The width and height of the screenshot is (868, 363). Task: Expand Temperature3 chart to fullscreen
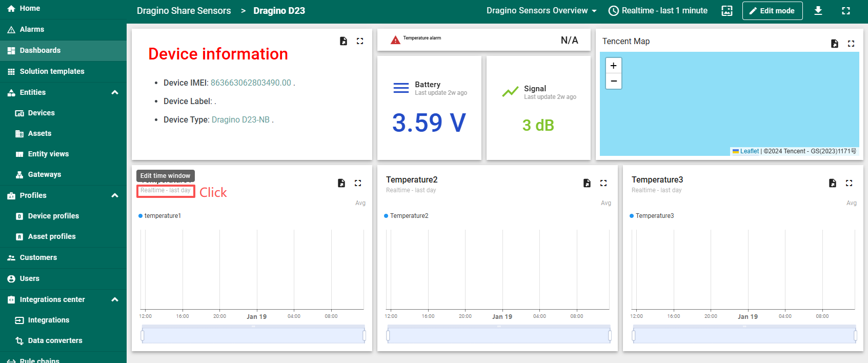point(849,183)
